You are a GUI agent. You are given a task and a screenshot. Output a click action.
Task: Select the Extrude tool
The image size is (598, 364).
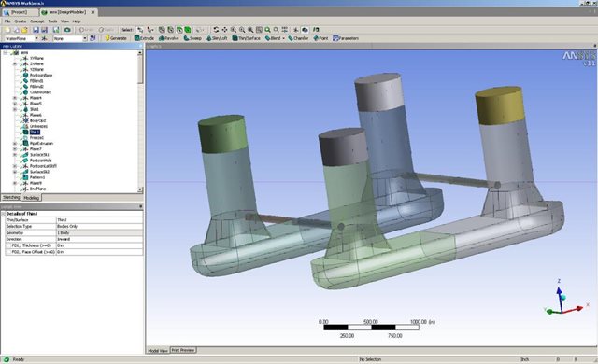(144, 38)
